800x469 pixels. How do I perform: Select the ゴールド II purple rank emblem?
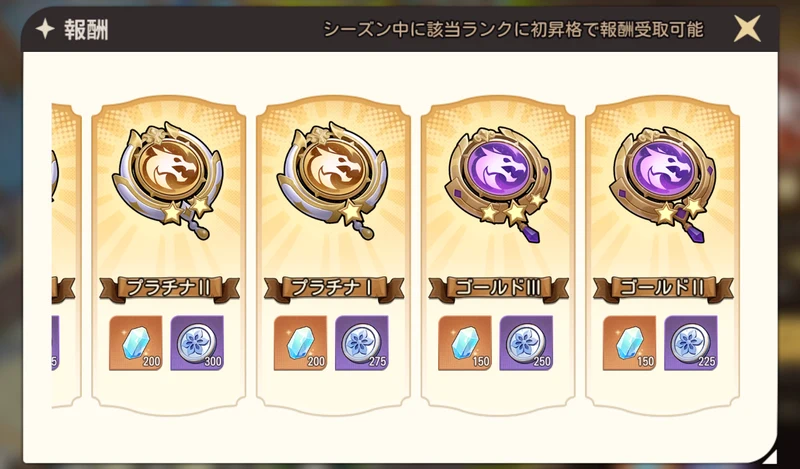662,184
